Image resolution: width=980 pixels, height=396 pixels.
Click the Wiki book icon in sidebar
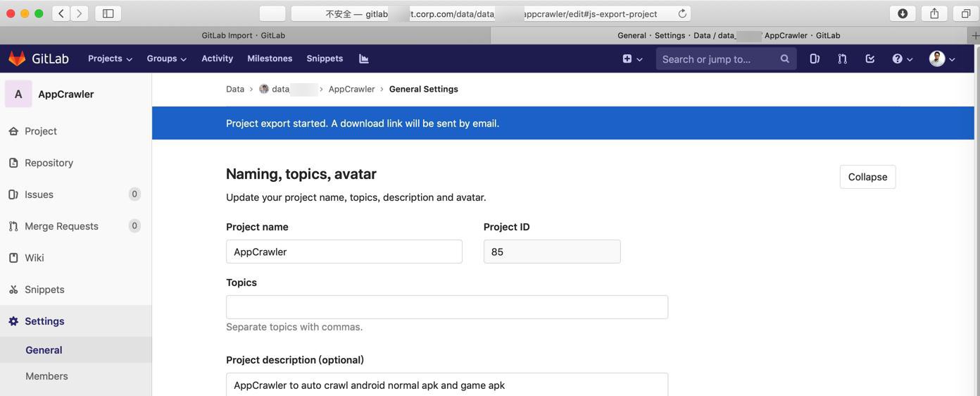pos(13,258)
